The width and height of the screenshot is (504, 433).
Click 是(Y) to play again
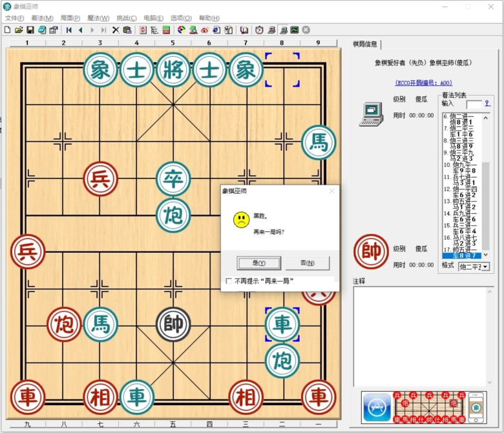[x=258, y=263]
